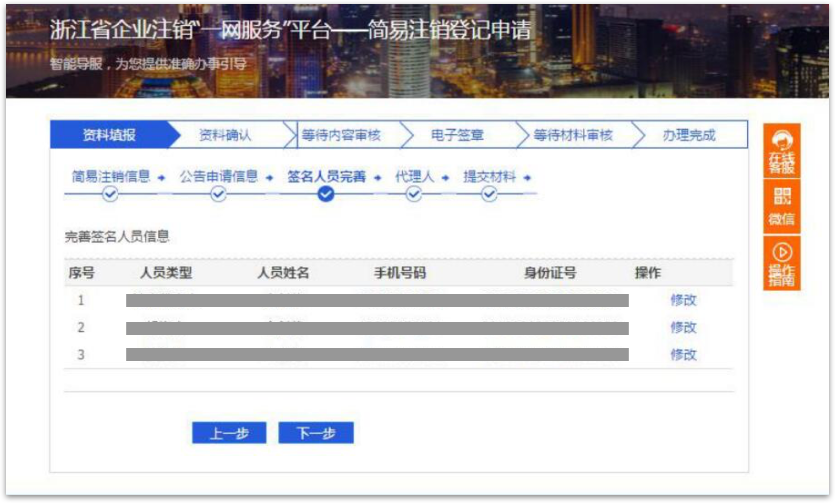
Task: Edit signer in row 2 via 修改
Action: click(x=683, y=327)
